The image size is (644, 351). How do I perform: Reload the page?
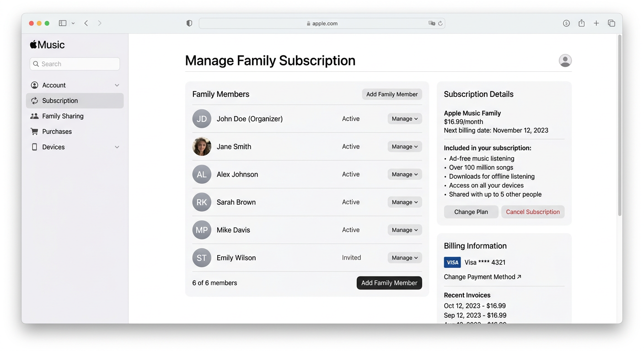point(440,23)
